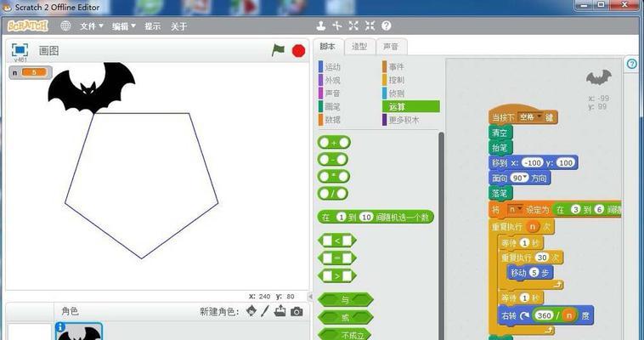Open the 文件 menu
644x340 pixels.
point(92,26)
